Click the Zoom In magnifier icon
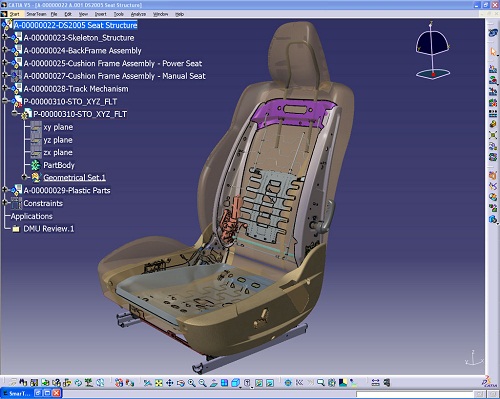Viewport: 500px width, 399px height. tap(192, 383)
